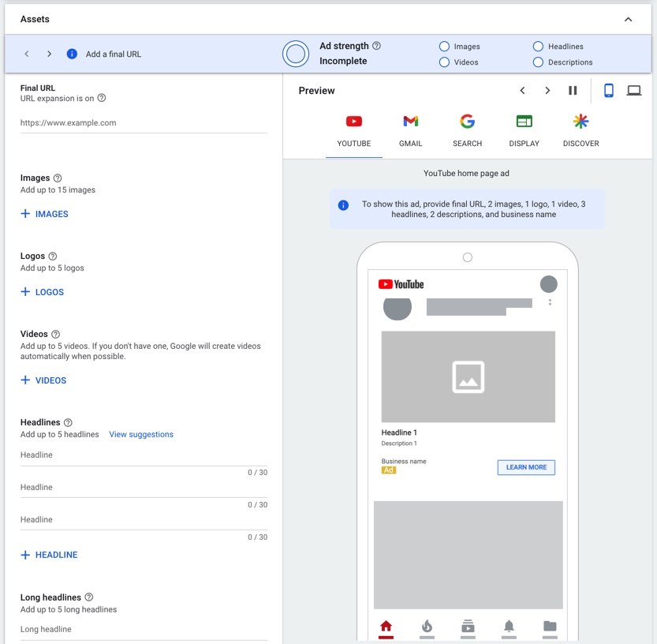Open the Search preview tab
657x644 pixels.
click(467, 131)
